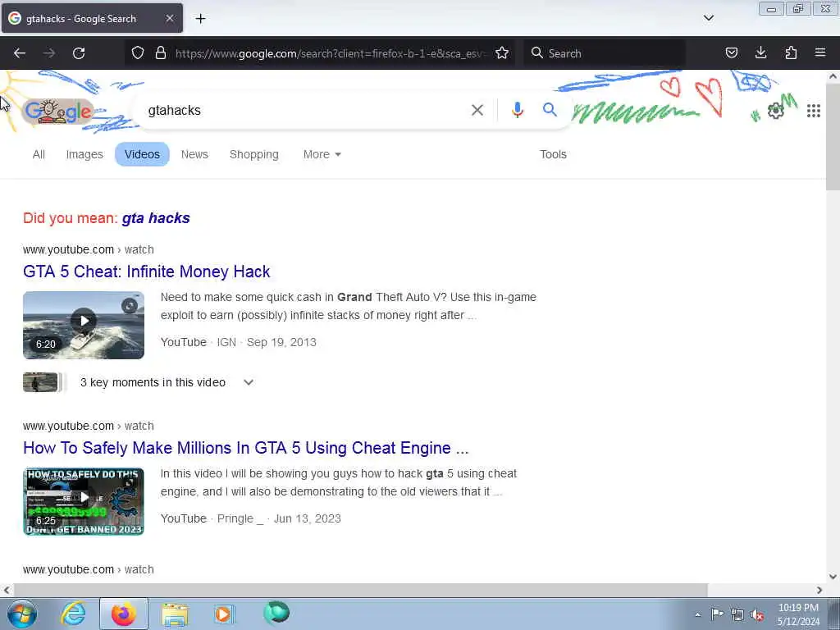Open the extensions puzzle icon
This screenshot has height=630, width=840.
tap(791, 53)
